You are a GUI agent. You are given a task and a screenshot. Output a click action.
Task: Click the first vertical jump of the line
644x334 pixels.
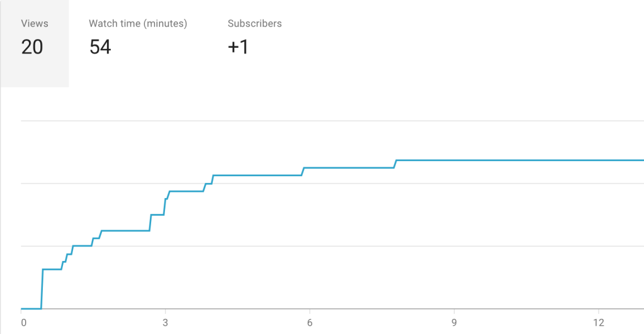pyautogui.click(x=42, y=289)
